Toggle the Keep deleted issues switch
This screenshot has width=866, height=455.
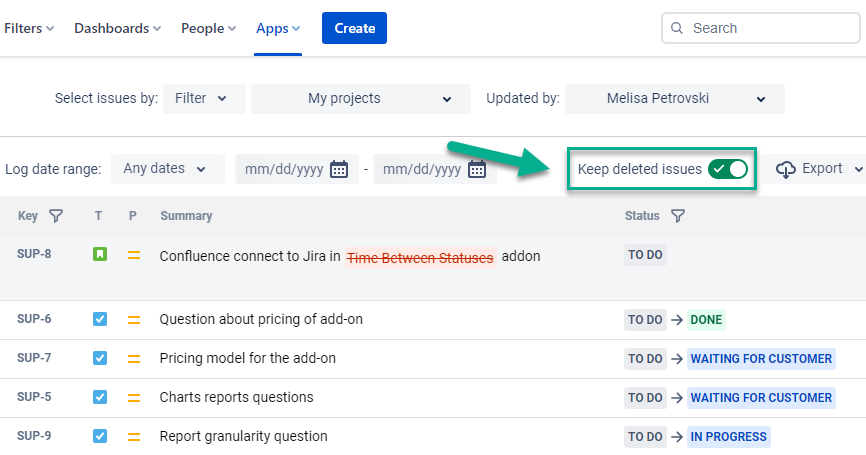pos(728,169)
